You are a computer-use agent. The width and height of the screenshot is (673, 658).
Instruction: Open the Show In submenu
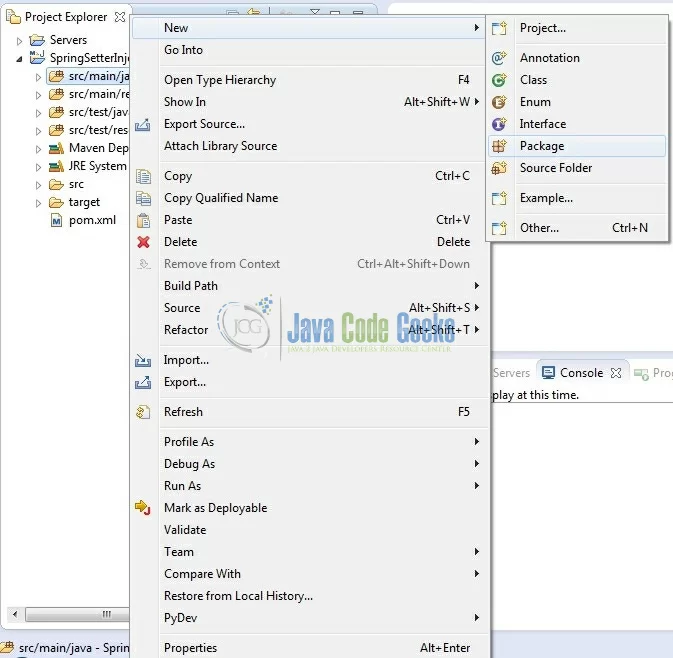pyautogui.click(x=309, y=102)
